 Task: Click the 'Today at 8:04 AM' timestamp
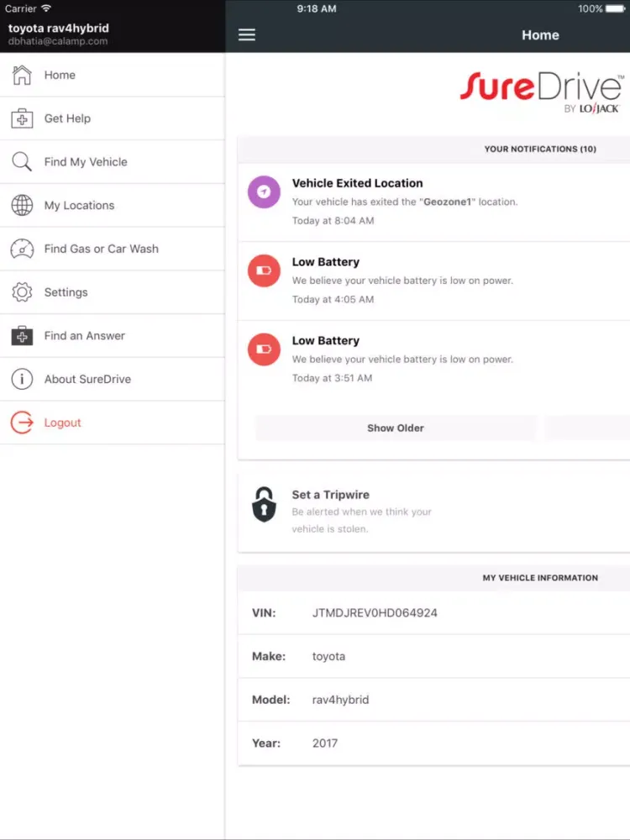333,221
